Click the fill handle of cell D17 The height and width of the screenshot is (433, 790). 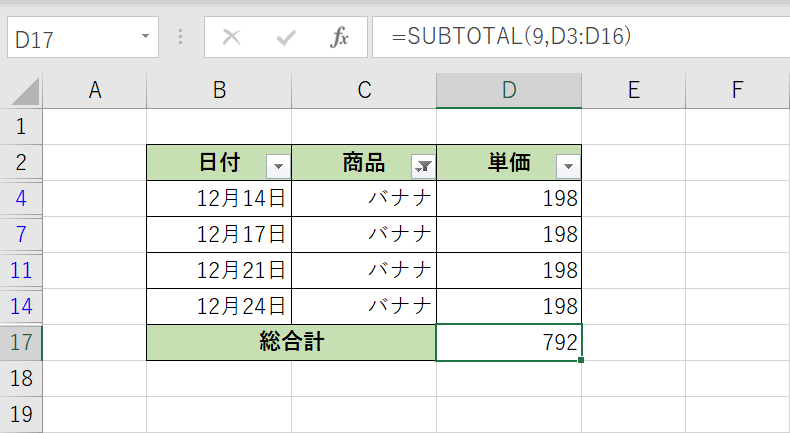pyautogui.click(x=581, y=360)
